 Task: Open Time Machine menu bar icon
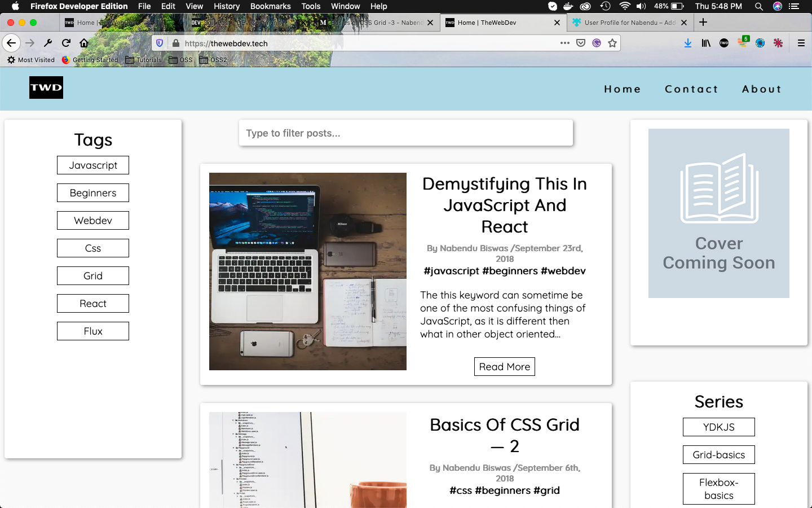[605, 6]
